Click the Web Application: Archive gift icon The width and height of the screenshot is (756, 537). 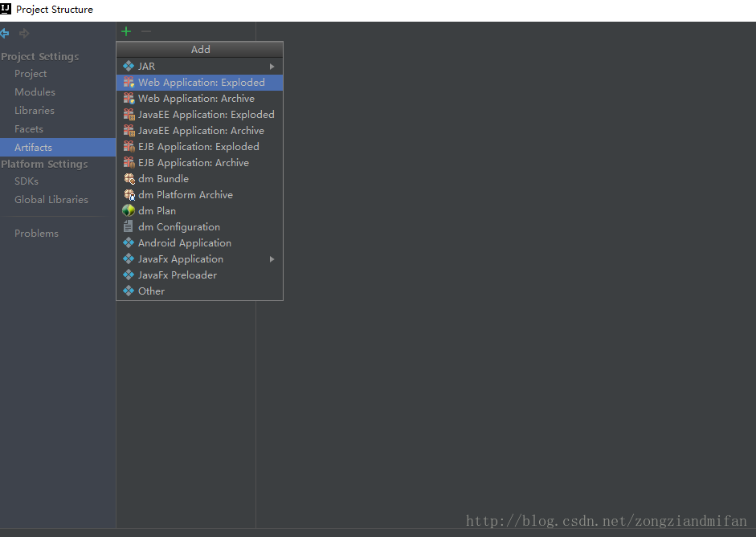[x=129, y=98]
